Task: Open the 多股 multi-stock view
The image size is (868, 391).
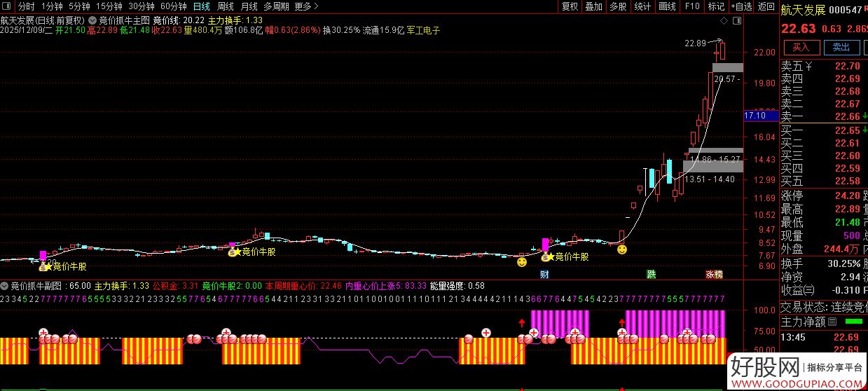Action: (x=618, y=6)
